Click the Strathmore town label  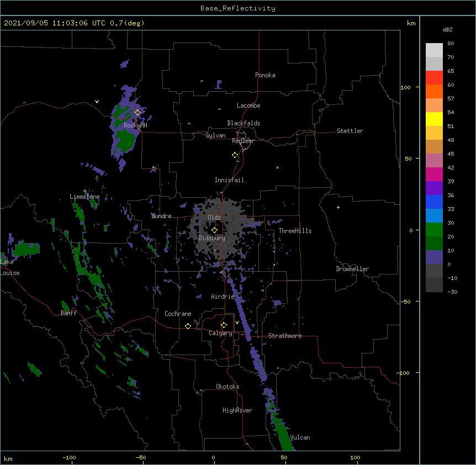tap(285, 336)
